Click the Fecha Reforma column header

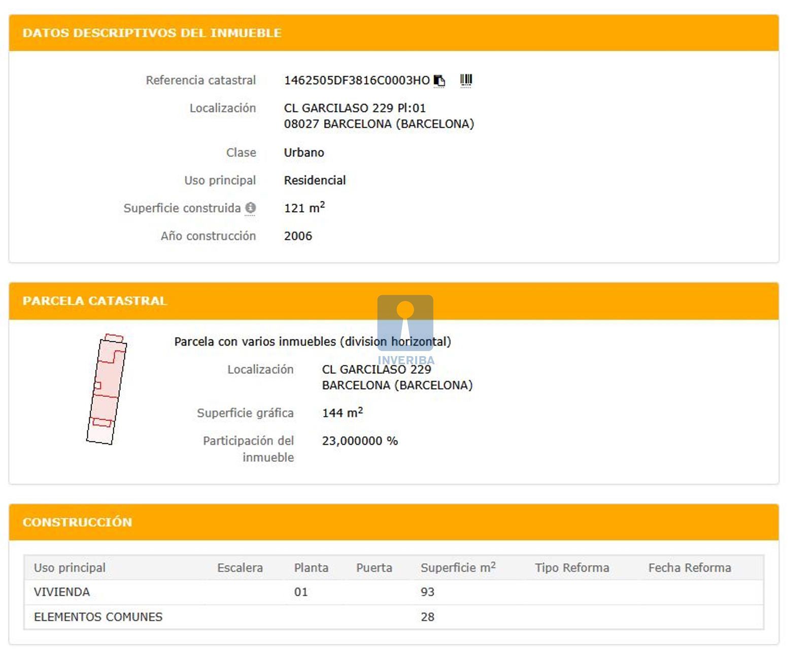click(x=689, y=568)
